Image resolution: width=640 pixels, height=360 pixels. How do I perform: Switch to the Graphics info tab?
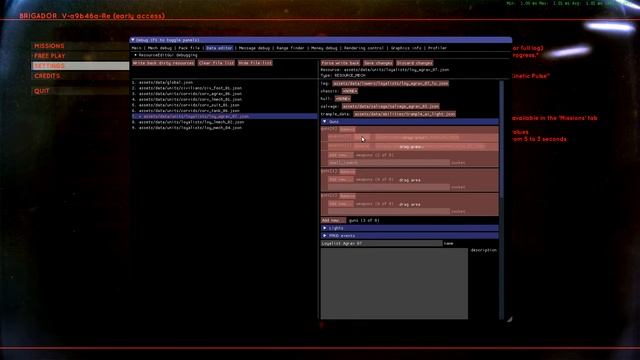406,48
